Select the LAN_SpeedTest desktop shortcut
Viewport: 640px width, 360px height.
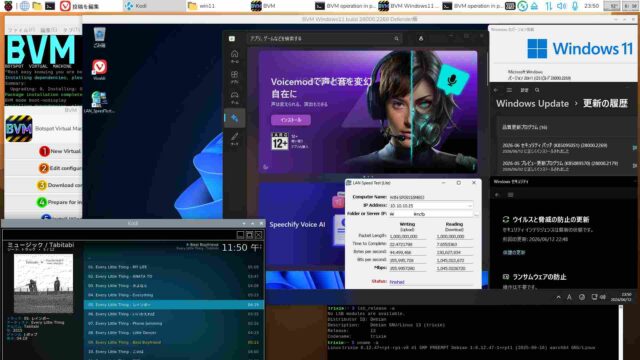click(x=99, y=102)
